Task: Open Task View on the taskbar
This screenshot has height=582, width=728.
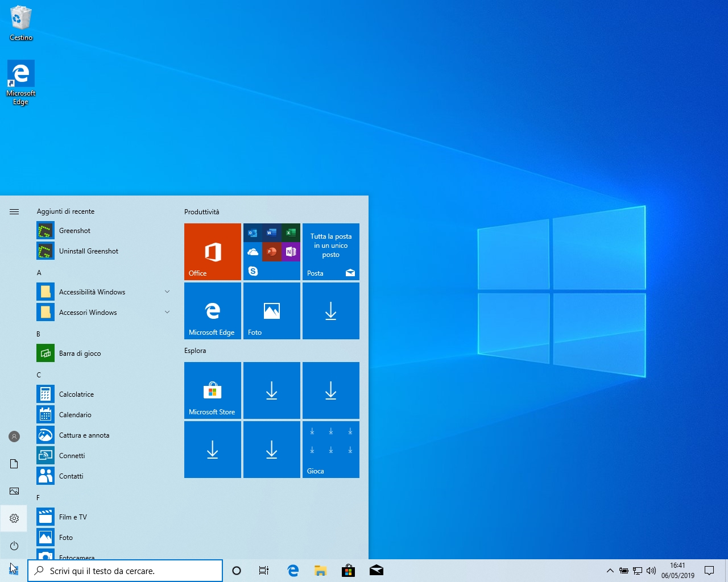Action: click(264, 571)
